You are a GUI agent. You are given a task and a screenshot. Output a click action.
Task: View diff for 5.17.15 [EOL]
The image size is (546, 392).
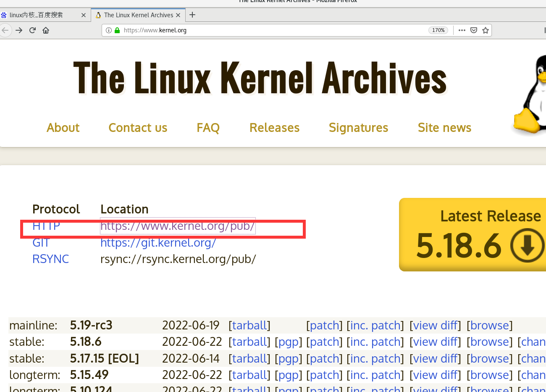pyautogui.click(x=436, y=359)
